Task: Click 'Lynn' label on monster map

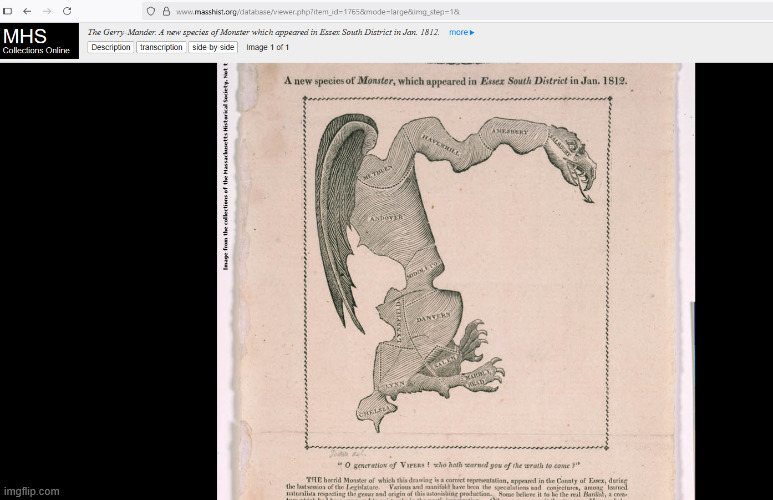Action: coord(395,384)
